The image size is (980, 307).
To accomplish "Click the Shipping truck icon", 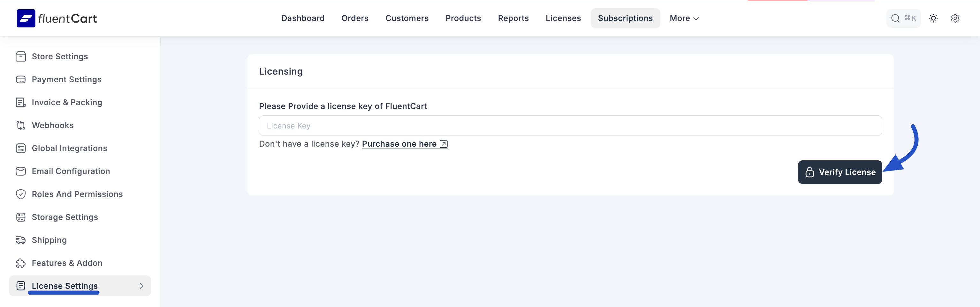I will point(21,240).
